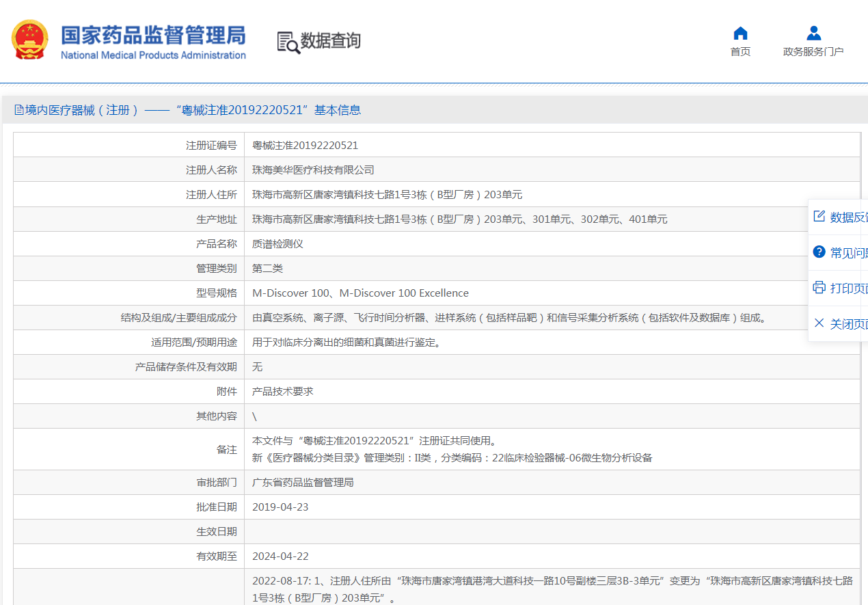Select the expiry date 2024-04-22
868x605 pixels.
pyautogui.click(x=280, y=556)
